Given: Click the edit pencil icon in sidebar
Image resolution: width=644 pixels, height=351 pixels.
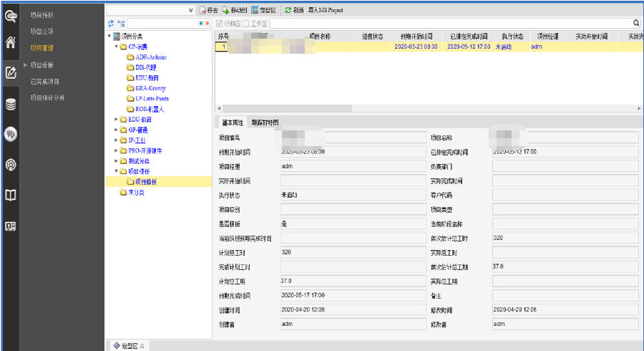Looking at the screenshot, I should [10, 72].
